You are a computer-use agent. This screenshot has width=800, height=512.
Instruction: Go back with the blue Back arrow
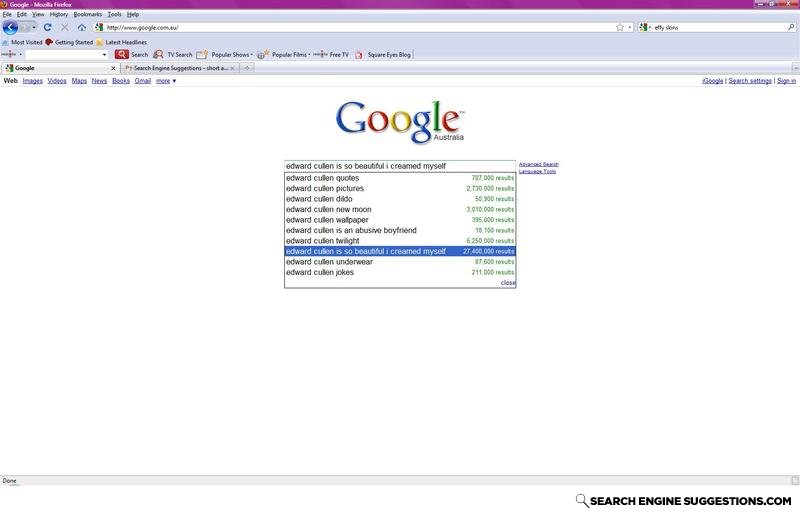tap(10, 27)
